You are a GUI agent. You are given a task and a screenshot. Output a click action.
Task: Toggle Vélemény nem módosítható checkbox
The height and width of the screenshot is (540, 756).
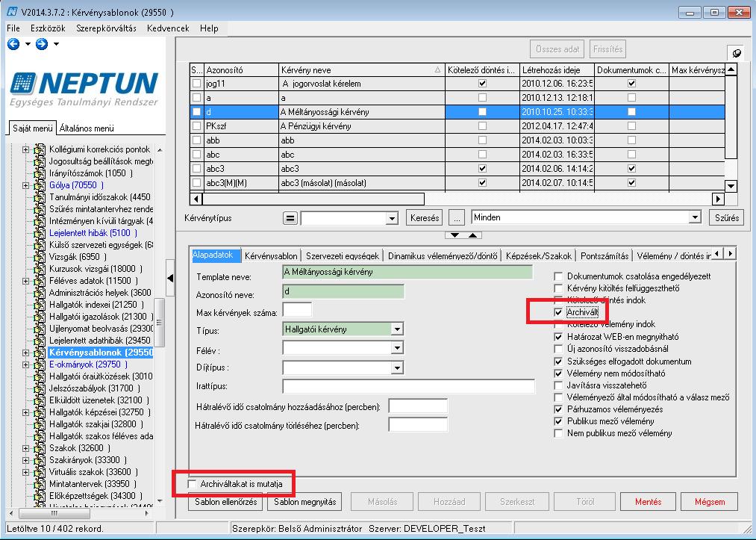pos(558,373)
